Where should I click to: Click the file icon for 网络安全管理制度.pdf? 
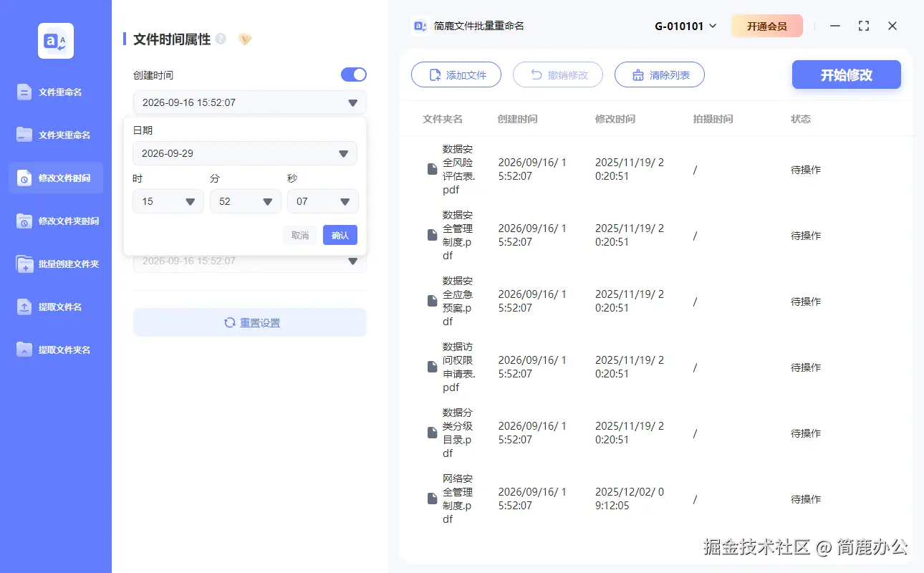click(x=432, y=499)
